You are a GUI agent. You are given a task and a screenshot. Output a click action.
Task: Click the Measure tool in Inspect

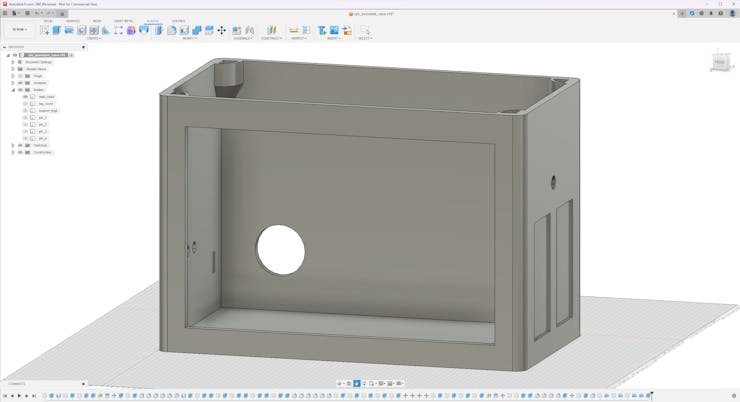(294, 30)
